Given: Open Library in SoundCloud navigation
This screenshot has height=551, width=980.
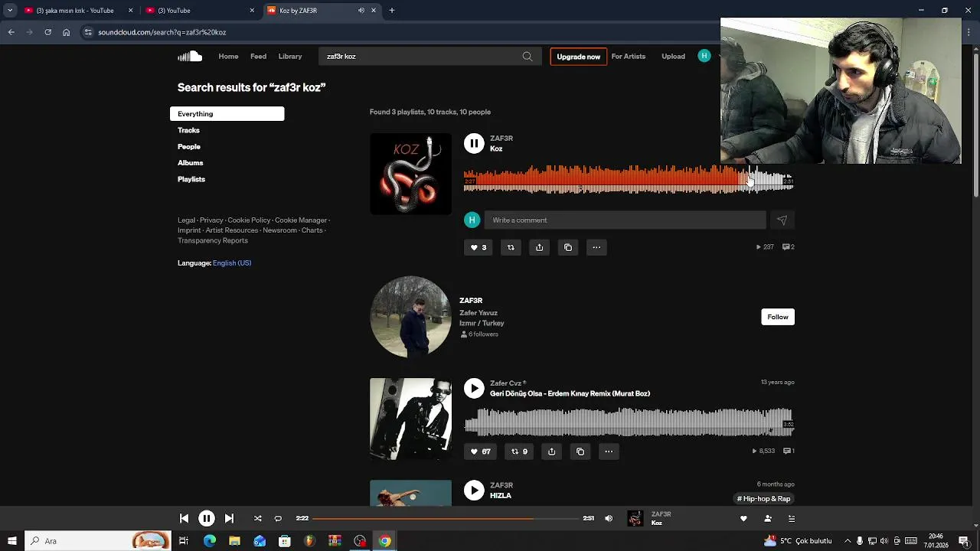Looking at the screenshot, I should pos(290,57).
